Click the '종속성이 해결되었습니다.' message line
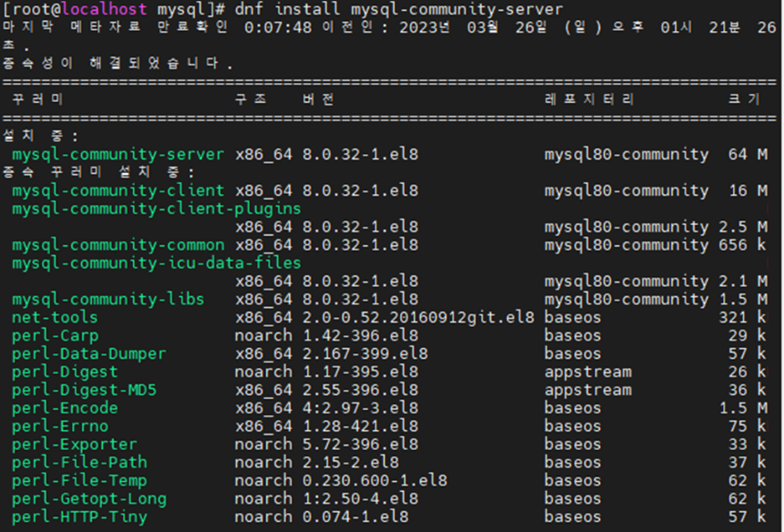This screenshot has width=784, height=532. (118, 64)
